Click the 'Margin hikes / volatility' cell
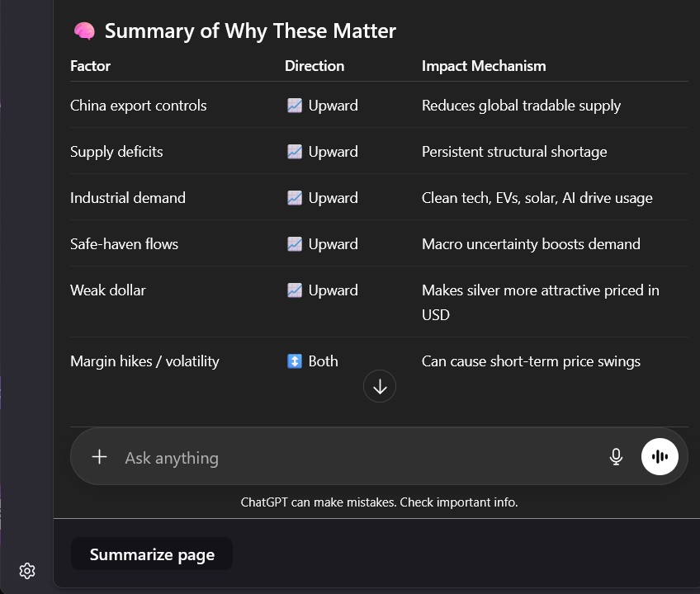The width and height of the screenshot is (700, 594). [x=144, y=361]
